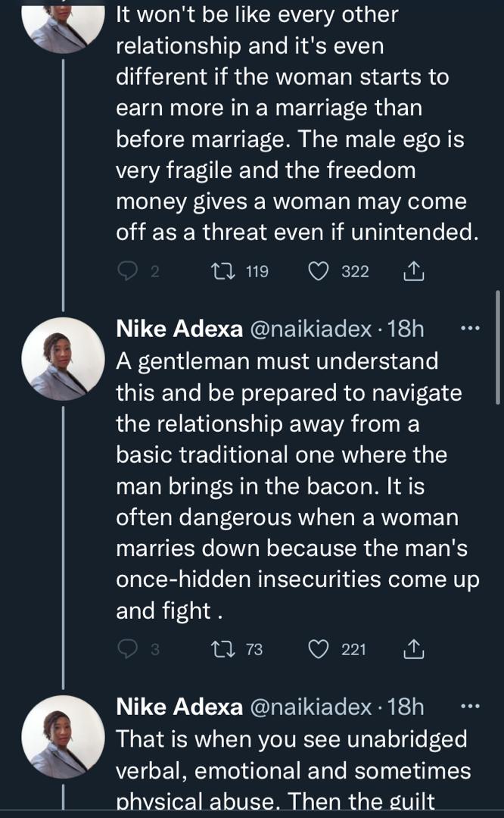Screen dimensions: 504x818
Task: Share the 'male ego is very fragile' tweet
Action: tap(415, 272)
